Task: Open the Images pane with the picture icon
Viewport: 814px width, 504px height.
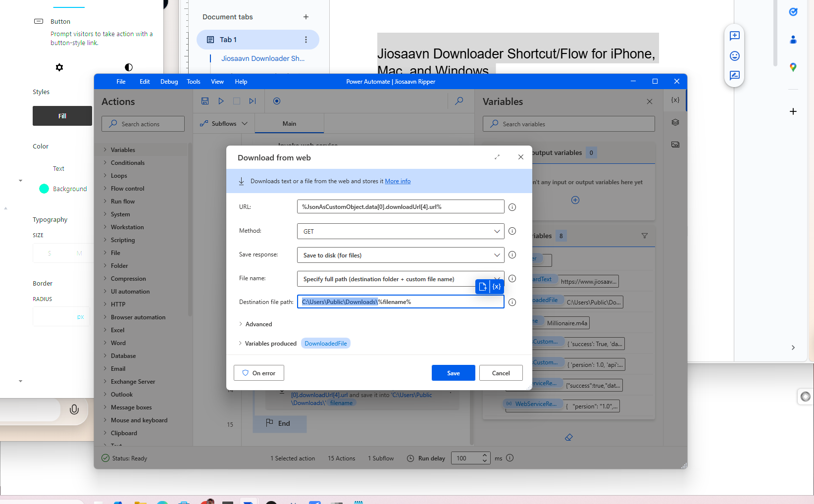Action: [675, 144]
